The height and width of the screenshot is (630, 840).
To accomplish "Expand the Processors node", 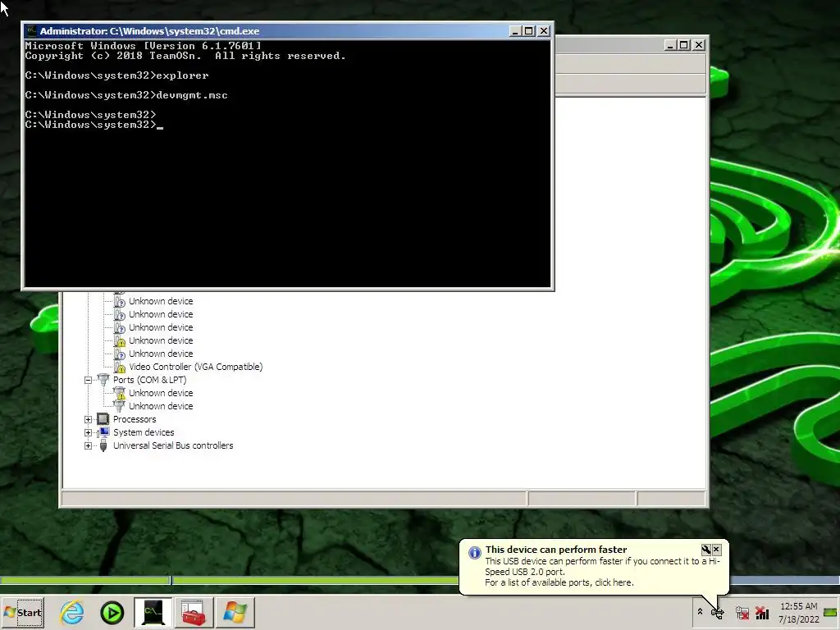I will [x=89, y=419].
